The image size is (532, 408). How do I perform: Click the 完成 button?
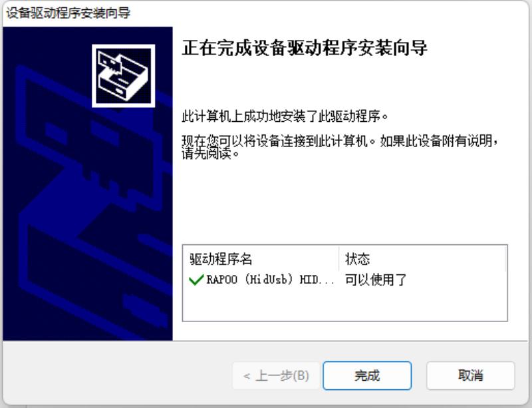[367, 375]
